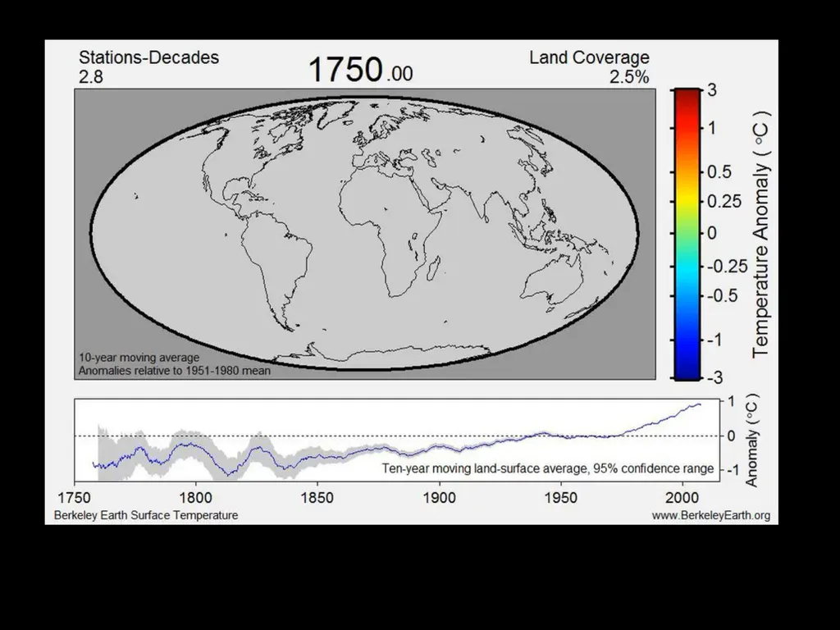
Task: Click the 1750 label on the timeline axis
Action: [75, 498]
